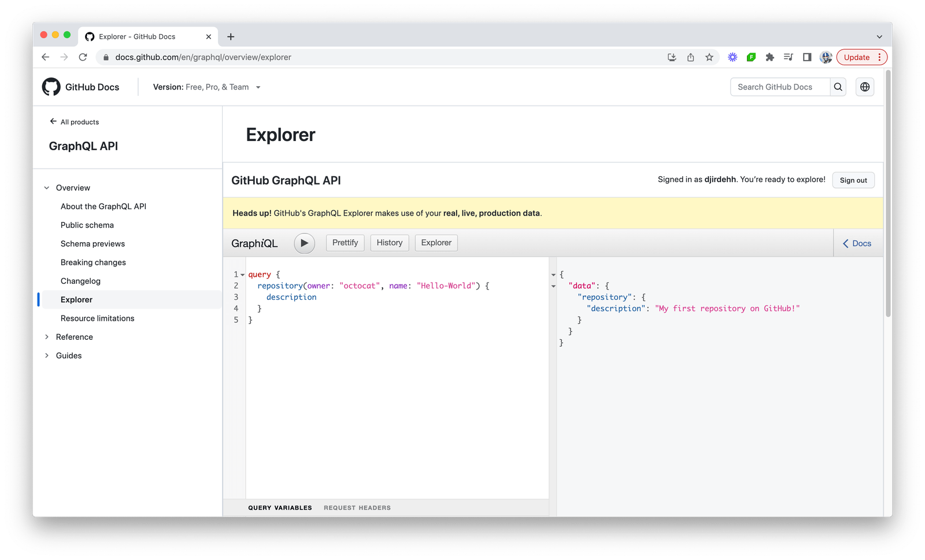Bookmark this page with the star icon
The width and height of the screenshot is (925, 560).
pyautogui.click(x=709, y=57)
